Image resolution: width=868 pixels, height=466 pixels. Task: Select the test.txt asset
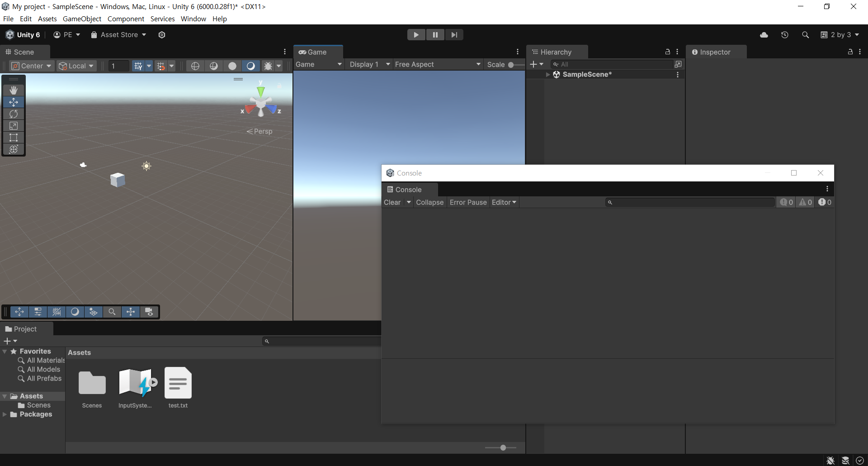[178, 388]
